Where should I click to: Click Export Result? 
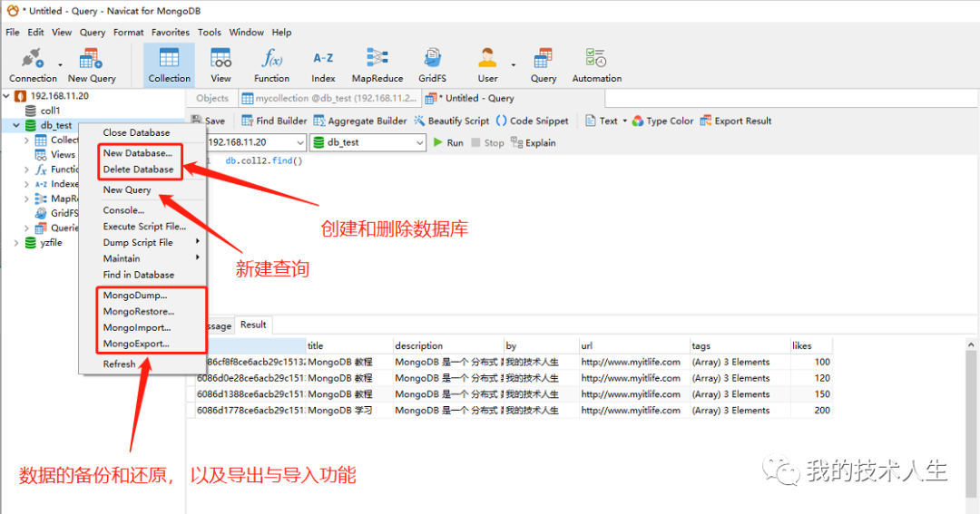[x=736, y=121]
